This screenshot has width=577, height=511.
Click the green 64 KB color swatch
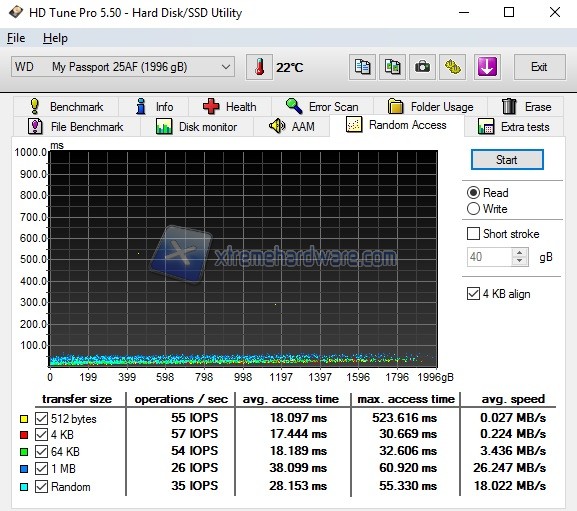click(x=24, y=451)
